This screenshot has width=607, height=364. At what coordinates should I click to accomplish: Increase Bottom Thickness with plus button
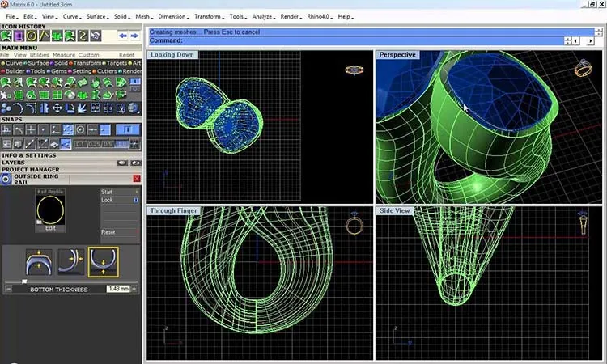(134, 289)
